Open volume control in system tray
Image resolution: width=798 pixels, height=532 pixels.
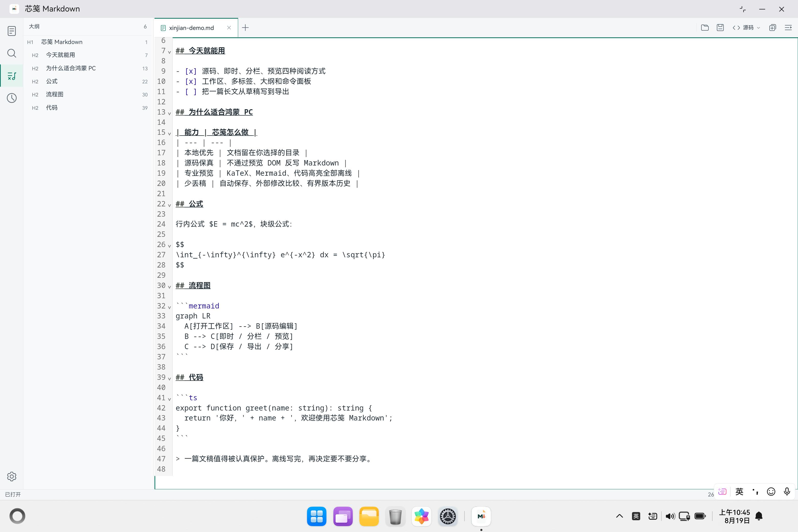click(670, 516)
